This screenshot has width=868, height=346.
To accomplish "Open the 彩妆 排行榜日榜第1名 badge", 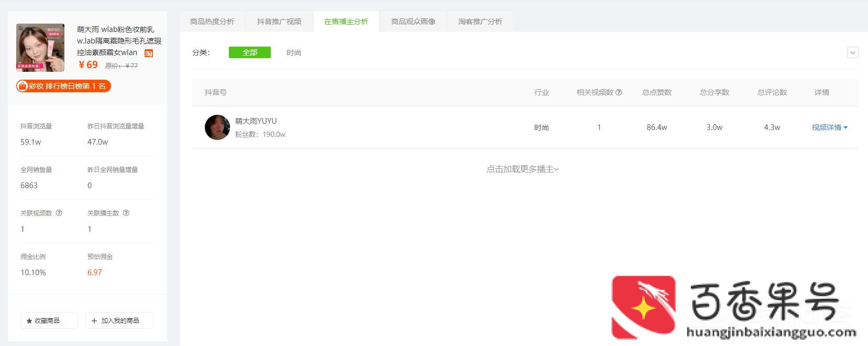I will (x=63, y=86).
